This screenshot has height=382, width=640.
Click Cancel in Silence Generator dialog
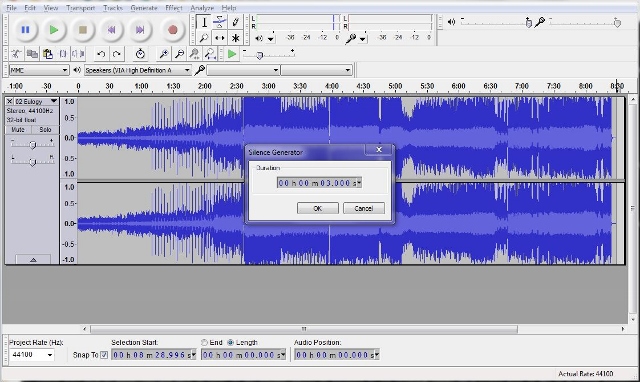point(364,208)
